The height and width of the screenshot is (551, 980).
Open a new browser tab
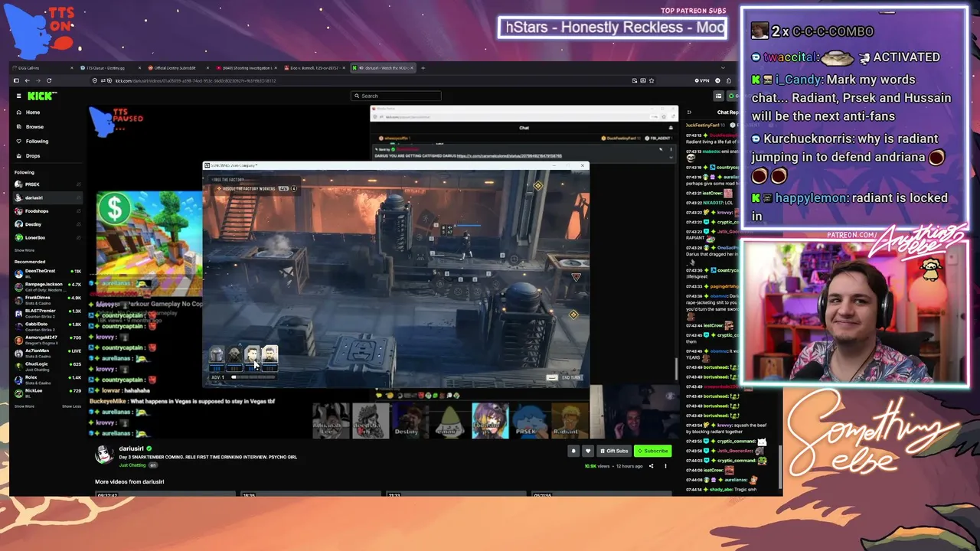(423, 67)
